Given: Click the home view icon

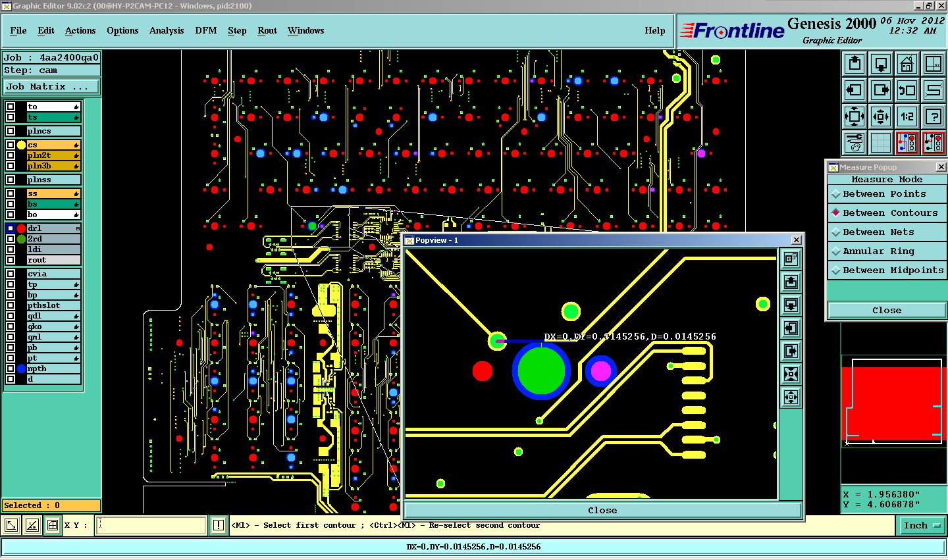Looking at the screenshot, I should coord(907,64).
